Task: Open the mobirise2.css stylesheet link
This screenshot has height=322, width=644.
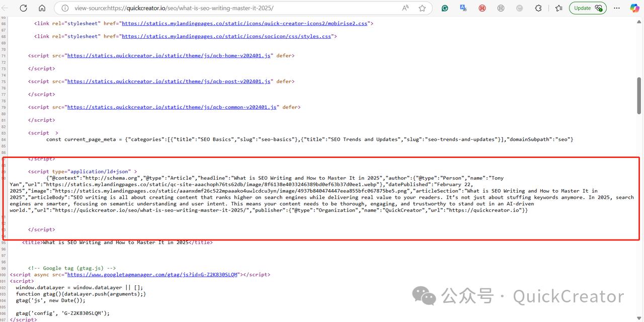Action: click(x=245, y=23)
